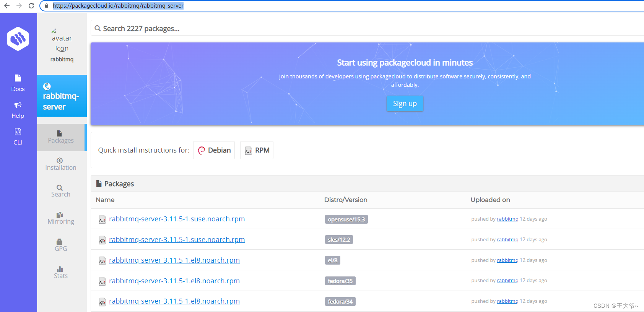Viewport: 644px width, 312px height.
Task: Click the sles/12.2 distro badge
Action: (x=339, y=240)
